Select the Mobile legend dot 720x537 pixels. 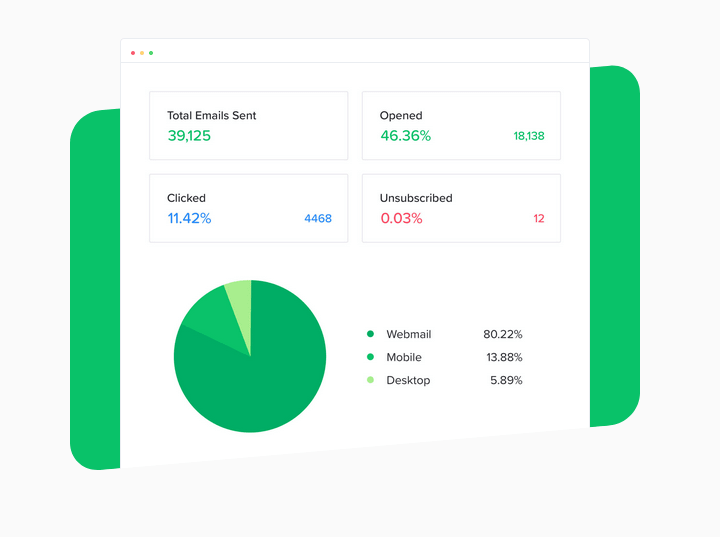(x=371, y=357)
